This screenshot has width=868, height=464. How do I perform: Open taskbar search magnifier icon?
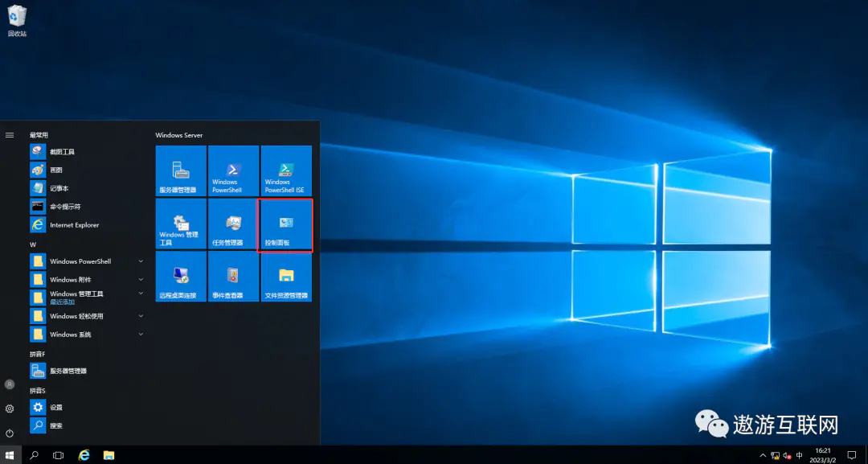pyautogui.click(x=35, y=455)
